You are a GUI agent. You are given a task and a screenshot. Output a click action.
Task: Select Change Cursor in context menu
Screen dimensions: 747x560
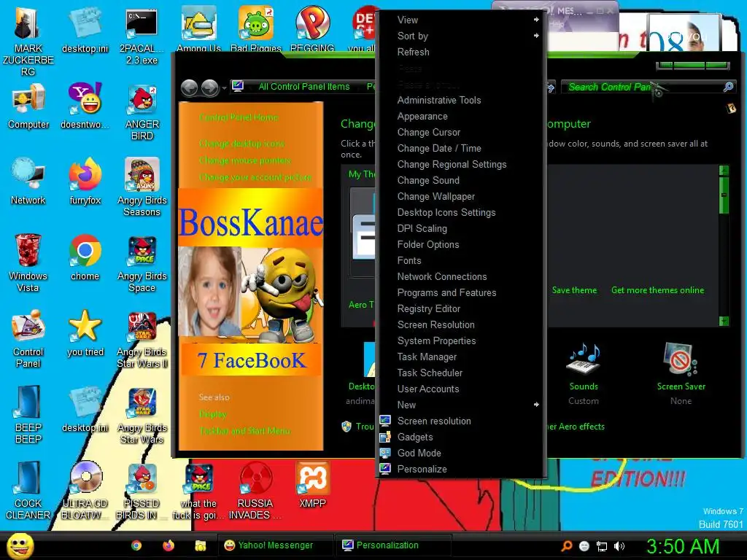[461, 133]
